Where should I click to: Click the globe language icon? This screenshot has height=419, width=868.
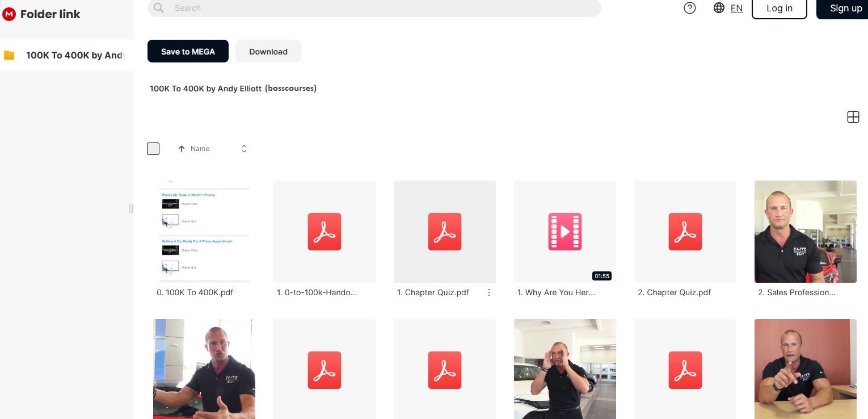click(719, 8)
